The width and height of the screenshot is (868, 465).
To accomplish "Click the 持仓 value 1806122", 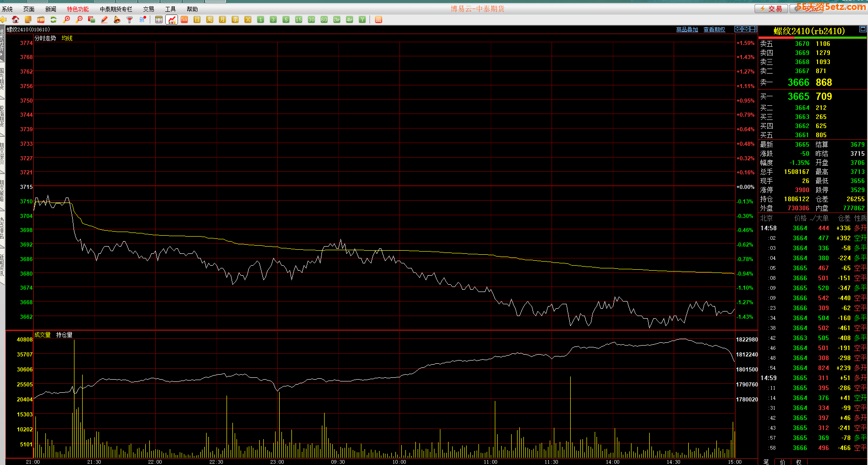I will 797,199.
